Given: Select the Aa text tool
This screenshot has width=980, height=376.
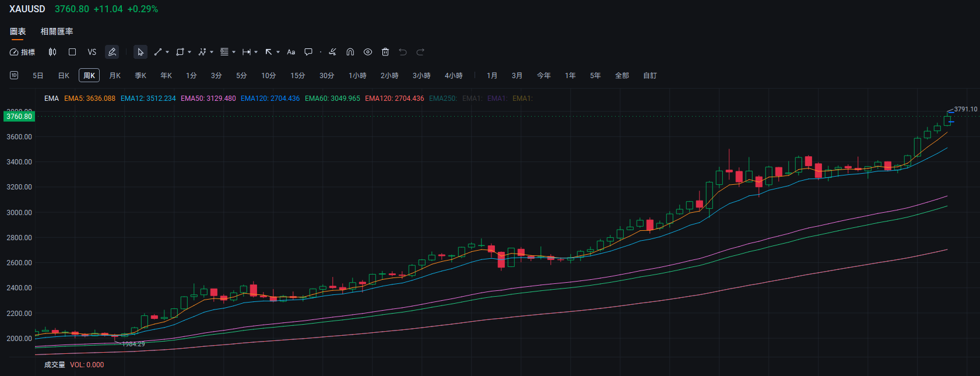Looking at the screenshot, I should (x=291, y=52).
